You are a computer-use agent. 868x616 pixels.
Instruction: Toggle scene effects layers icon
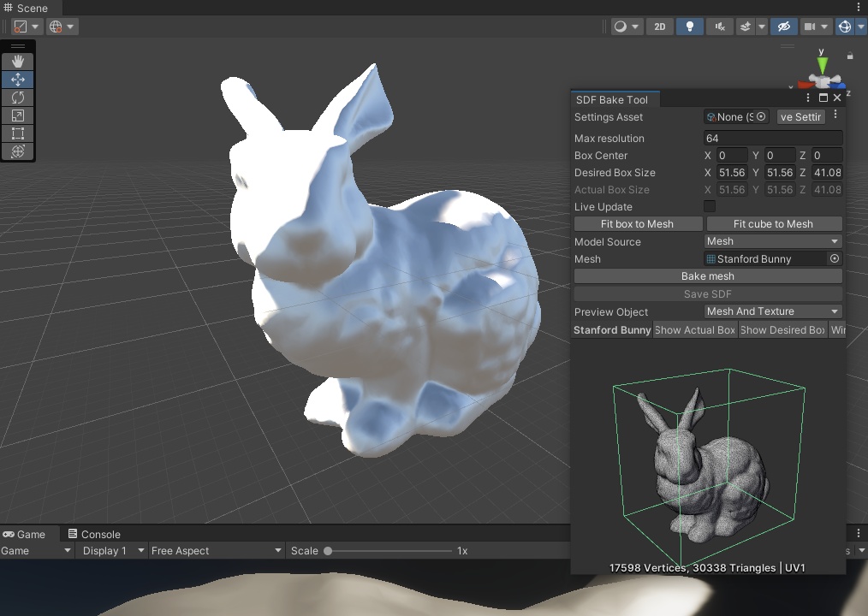click(x=746, y=27)
